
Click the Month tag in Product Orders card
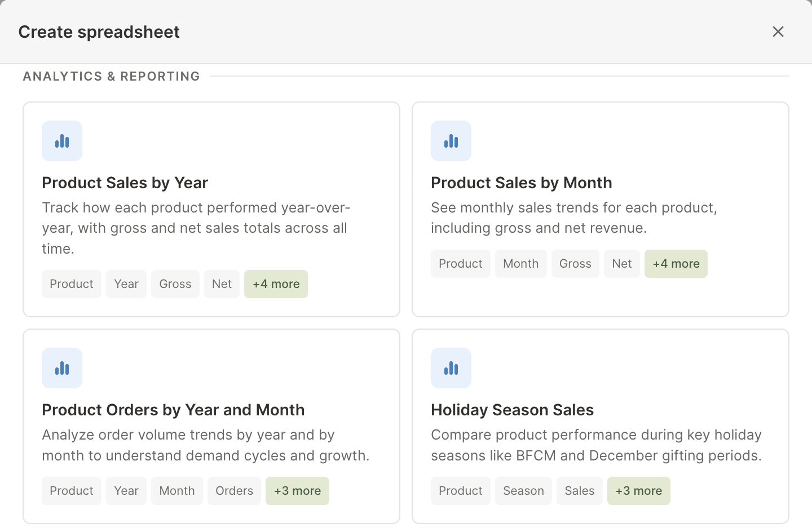pyautogui.click(x=177, y=491)
